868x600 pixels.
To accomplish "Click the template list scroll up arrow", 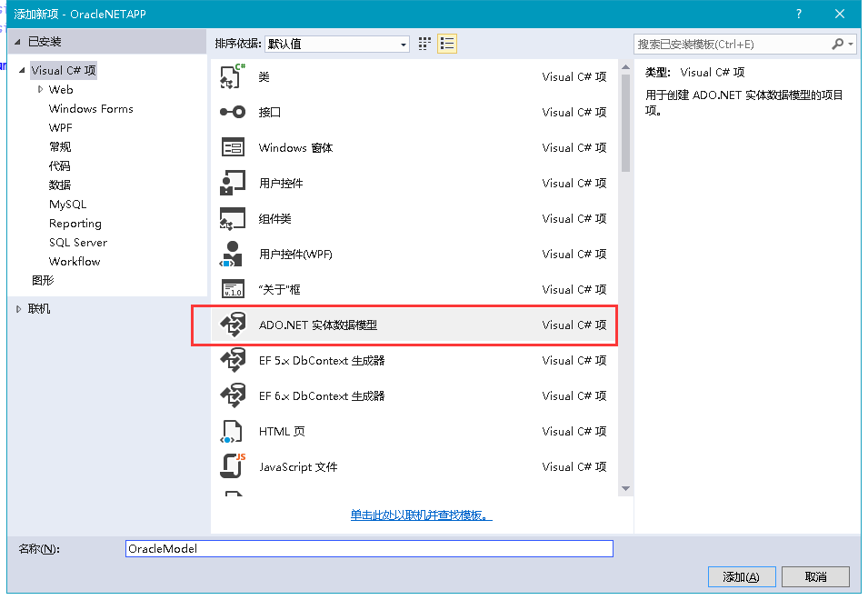I will tap(625, 67).
